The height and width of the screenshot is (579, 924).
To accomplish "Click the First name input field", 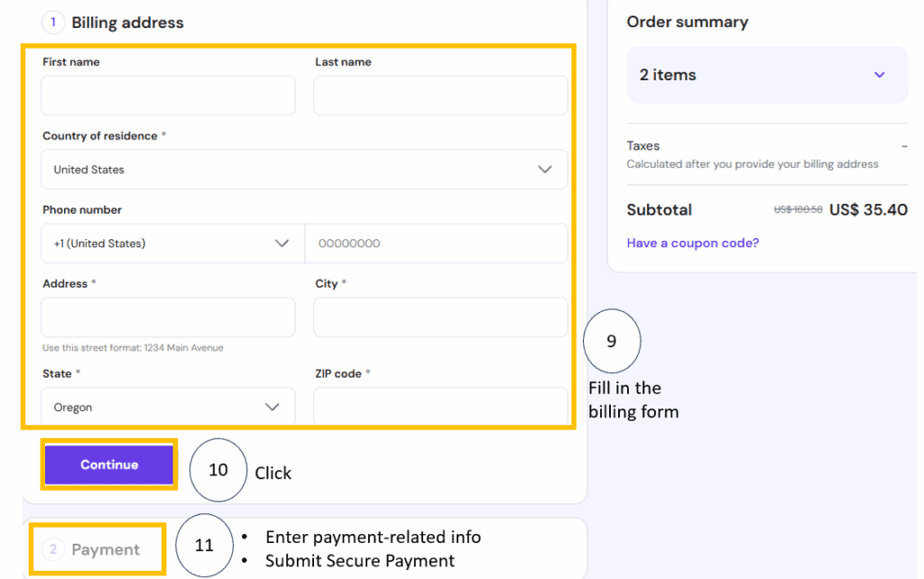I will (x=168, y=96).
